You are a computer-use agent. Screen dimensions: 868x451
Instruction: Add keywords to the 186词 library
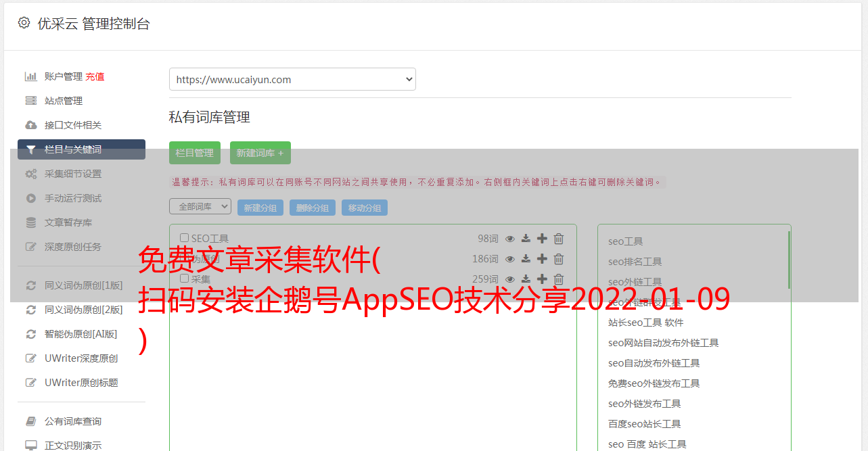(542, 259)
